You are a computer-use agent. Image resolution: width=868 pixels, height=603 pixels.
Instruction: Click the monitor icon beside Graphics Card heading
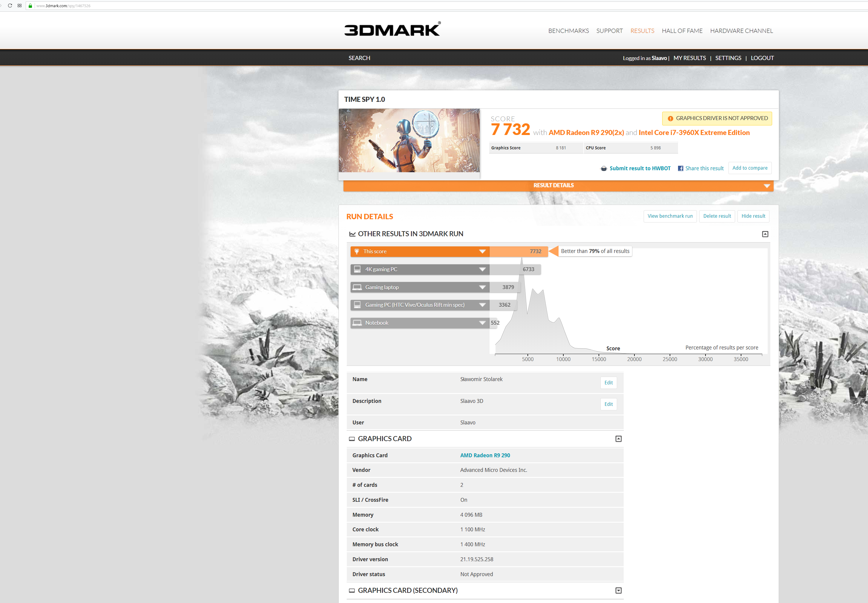(352, 439)
